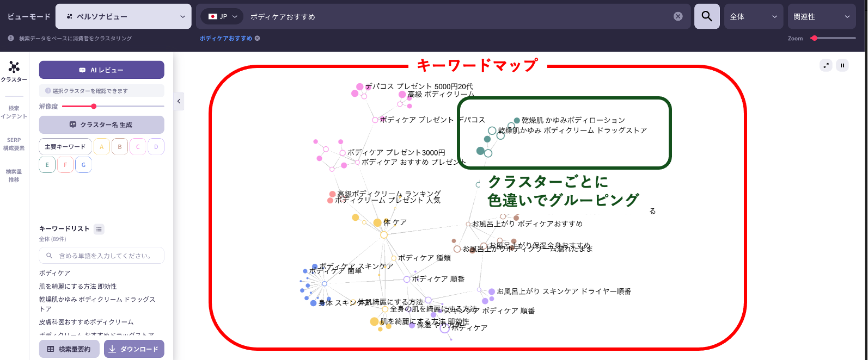Screen dimensions: 868x360
Task: Open the JP country selector dropdown
Action: (x=222, y=16)
